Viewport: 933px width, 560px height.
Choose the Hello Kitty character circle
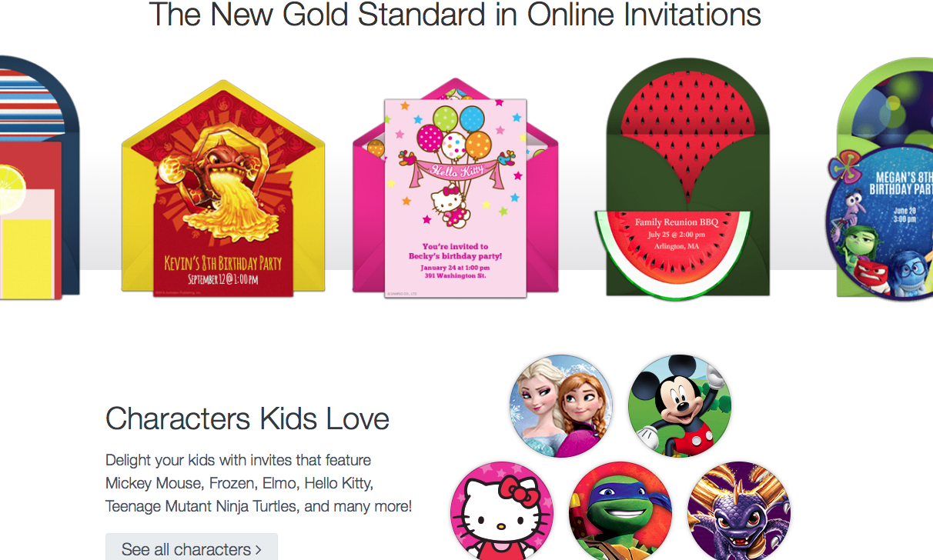point(502,511)
